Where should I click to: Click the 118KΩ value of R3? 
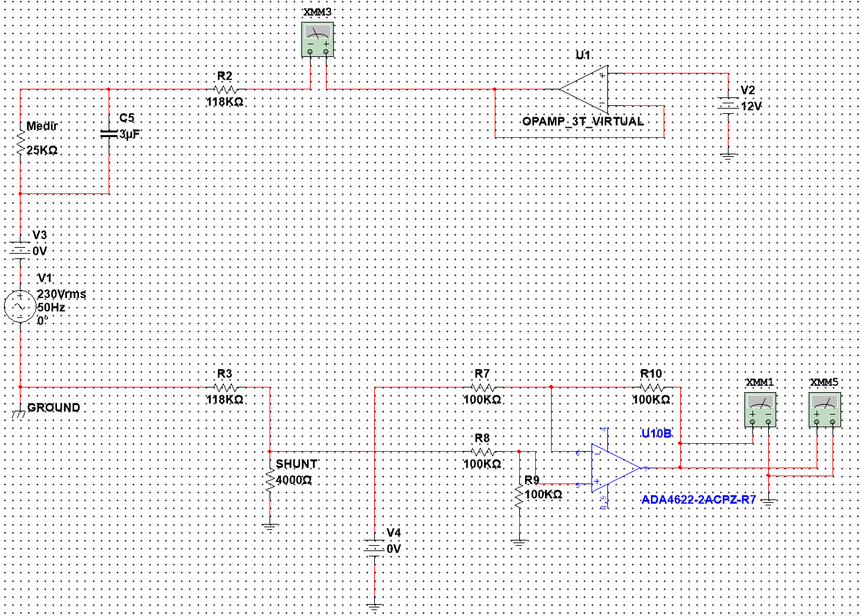pos(225,400)
